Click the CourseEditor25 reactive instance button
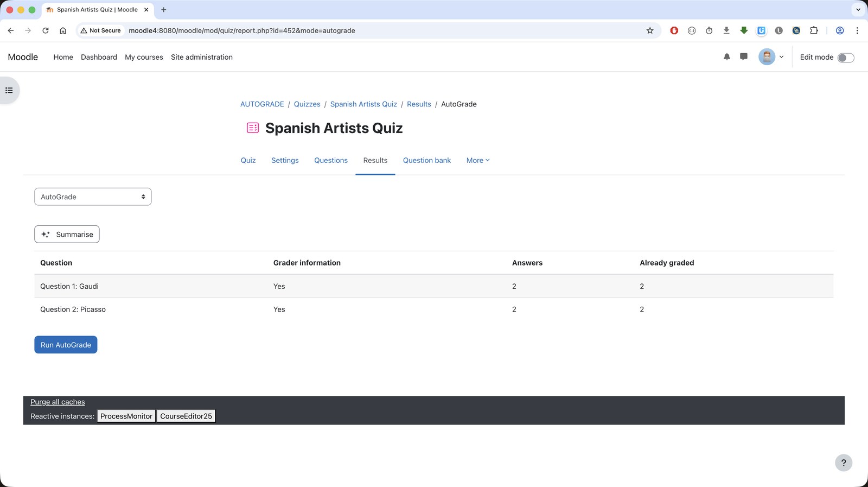This screenshot has width=868, height=487. point(186,416)
